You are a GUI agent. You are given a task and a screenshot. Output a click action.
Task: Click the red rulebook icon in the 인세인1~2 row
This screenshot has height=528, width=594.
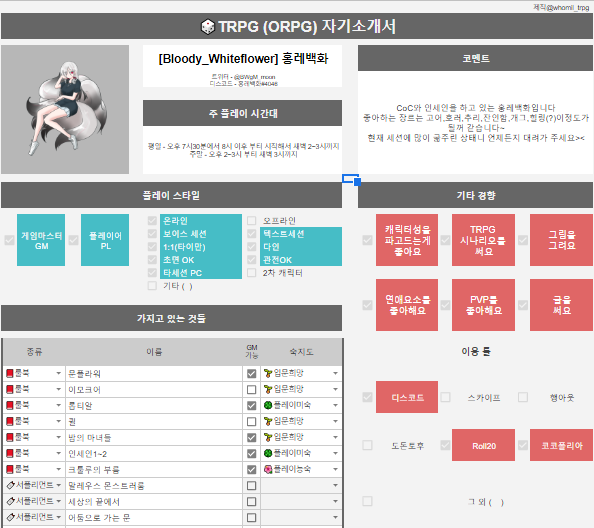coord(10,453)
